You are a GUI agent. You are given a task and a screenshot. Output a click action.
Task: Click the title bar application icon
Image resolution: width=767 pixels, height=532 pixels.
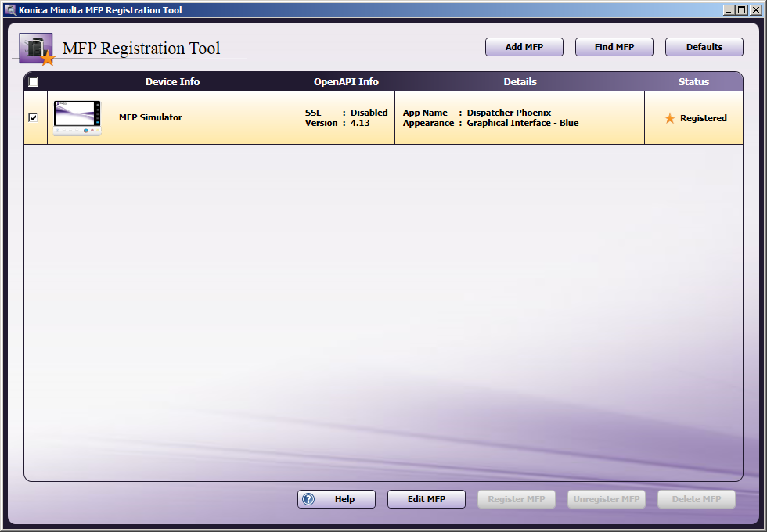10,9
